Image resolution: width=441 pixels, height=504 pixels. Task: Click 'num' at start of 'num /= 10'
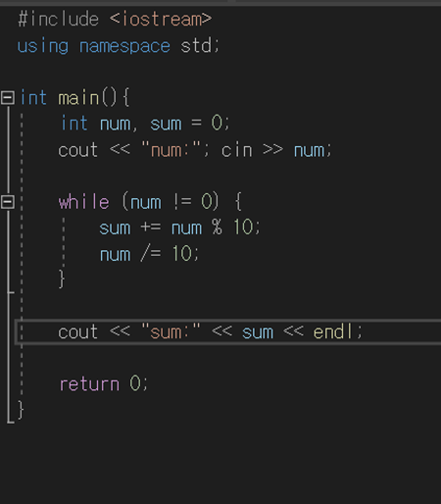click(x=115, y=255)
